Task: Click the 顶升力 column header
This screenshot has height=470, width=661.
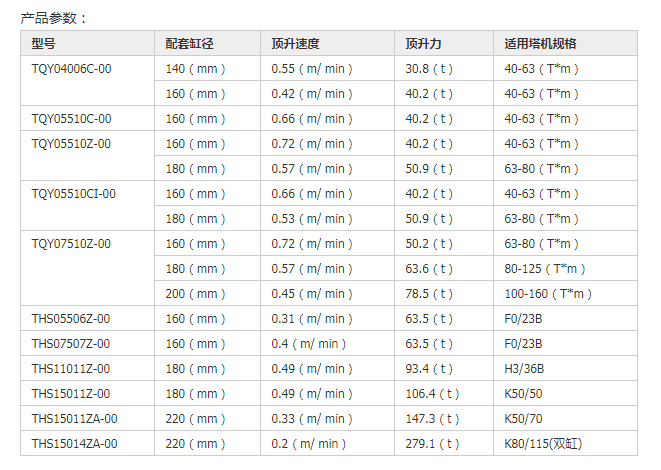Action: (x=424, y=44)
